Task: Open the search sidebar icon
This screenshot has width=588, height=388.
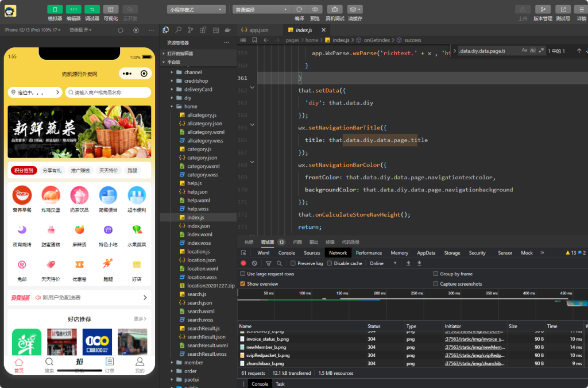Action: click(179, 30)
